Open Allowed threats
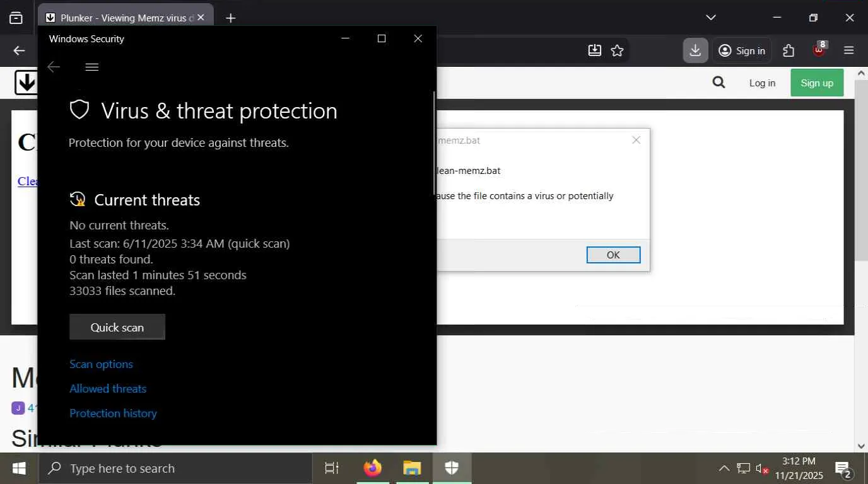This screenshot has width=868, height=484. 108,389
